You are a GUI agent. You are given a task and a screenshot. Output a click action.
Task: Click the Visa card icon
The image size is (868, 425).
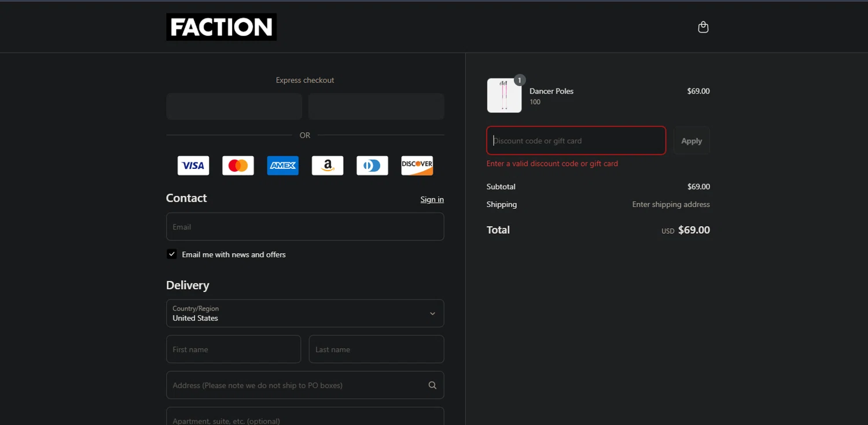(193, 165)
